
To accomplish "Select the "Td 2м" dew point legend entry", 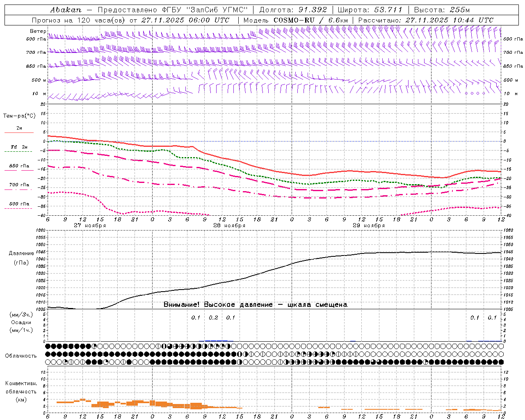I will pyautogui.click(x=19, y=147).
